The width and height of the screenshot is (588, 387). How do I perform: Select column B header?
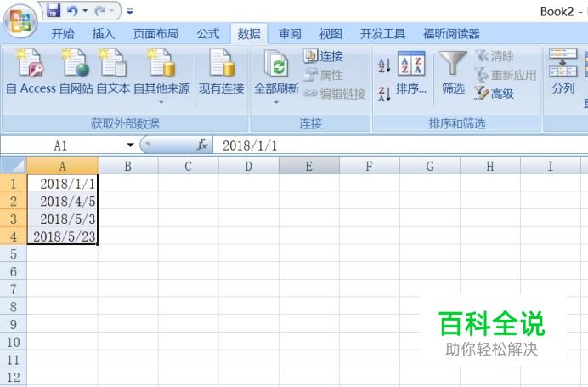pyautogui.click(x=127, y=166)
